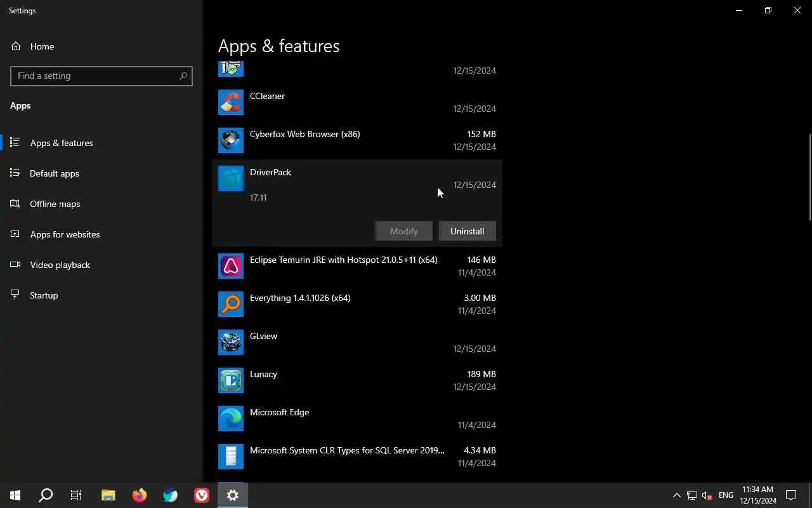Select Cyberfox Web Browser (x86) entry
The image size is (812, 508).
305,134
